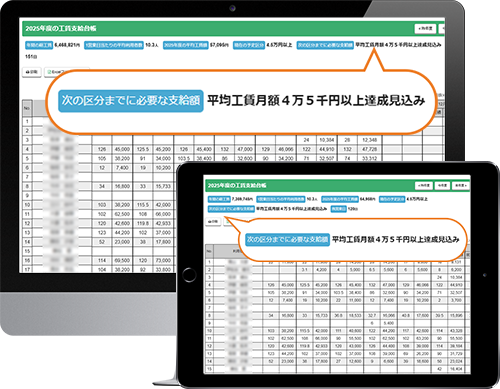Click the 1営業日当たりの平均利用者数 badge on the monitor
The height and width of the screenshot is (389, 500).
pos(114,45)
